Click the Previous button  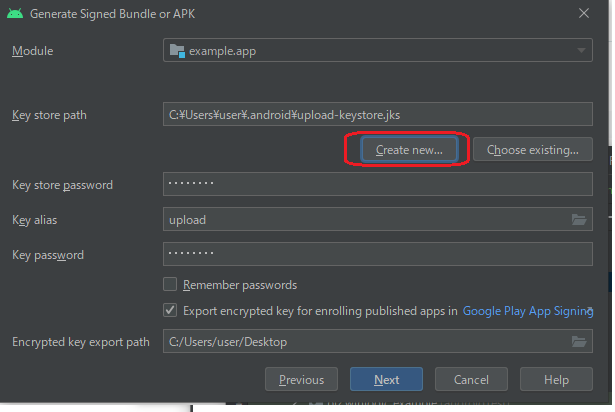click(x=301, y=379)
